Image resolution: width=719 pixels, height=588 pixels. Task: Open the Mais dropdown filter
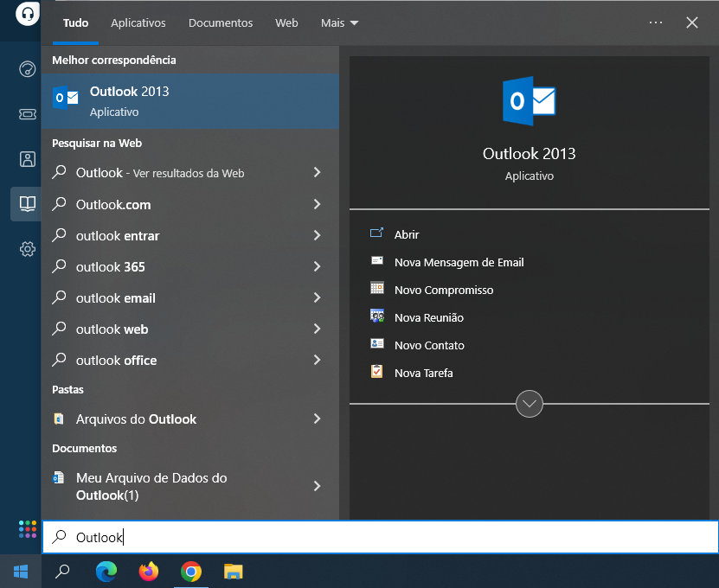339,23
